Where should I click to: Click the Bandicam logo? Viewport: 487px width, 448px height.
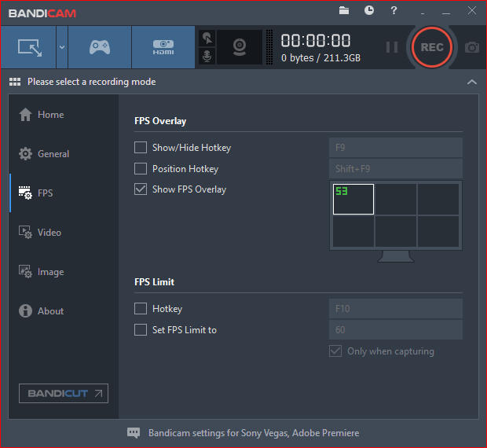click(42, 13)
